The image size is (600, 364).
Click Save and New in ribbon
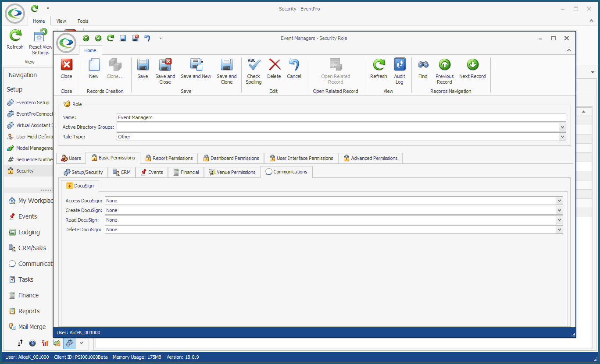pos(196,69)
